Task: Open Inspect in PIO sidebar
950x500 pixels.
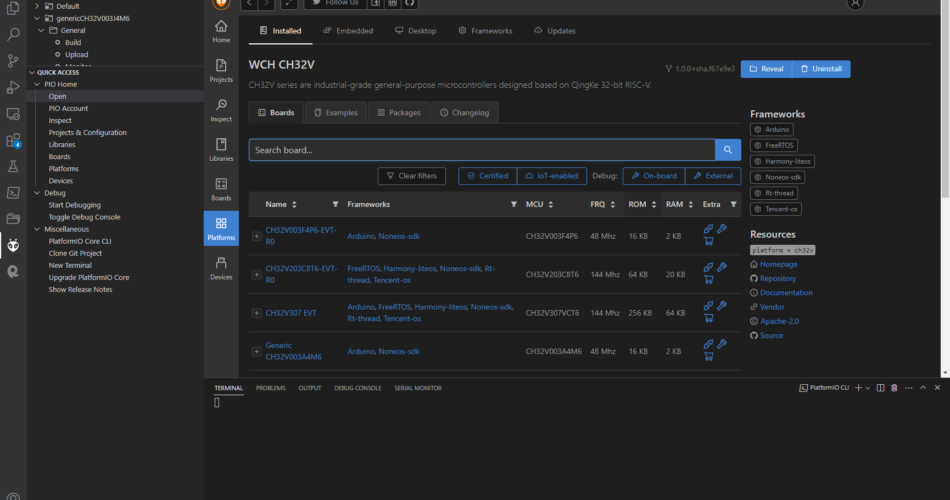Action: pos(221,110)
